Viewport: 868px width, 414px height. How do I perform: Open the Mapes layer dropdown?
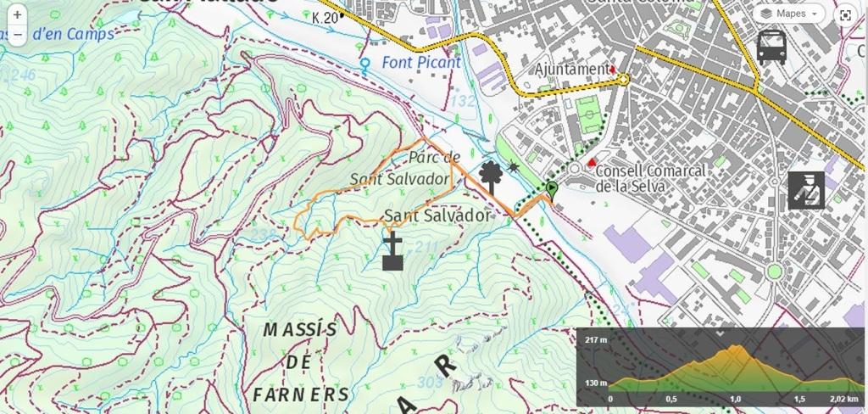[x=789, y=14]
